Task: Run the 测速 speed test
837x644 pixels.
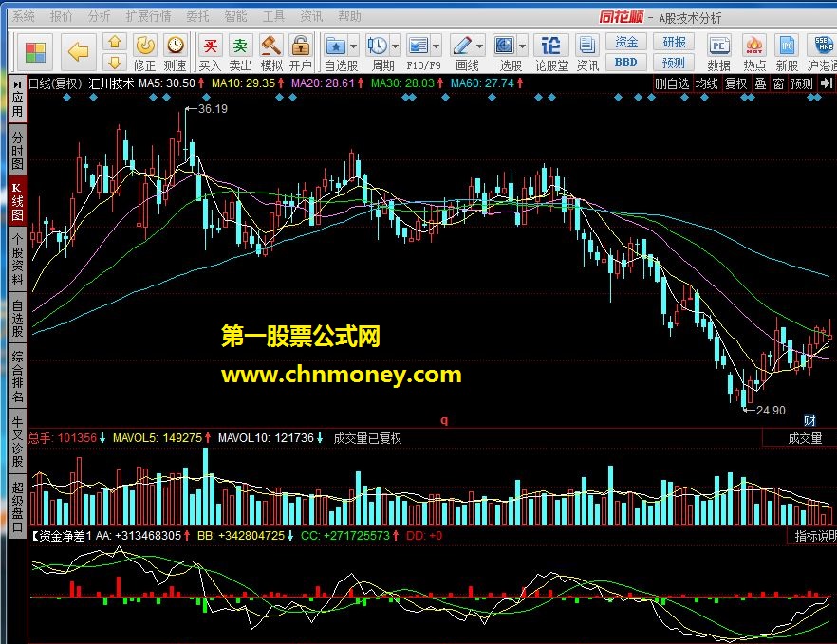Action: 175,52
